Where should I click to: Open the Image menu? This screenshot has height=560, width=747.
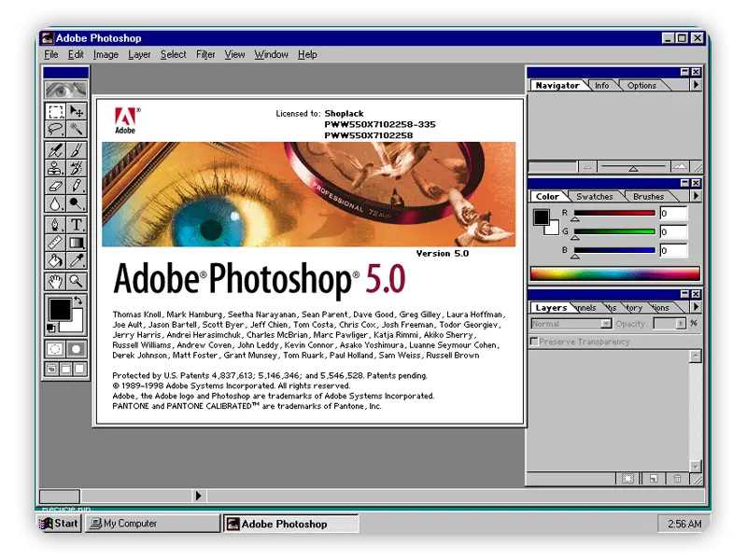click(106, 54)
